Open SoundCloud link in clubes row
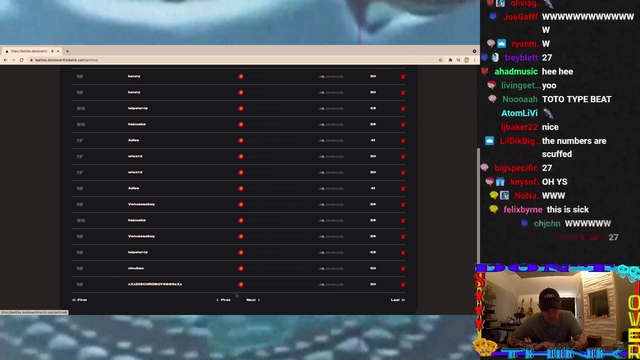 pos(331,269)
